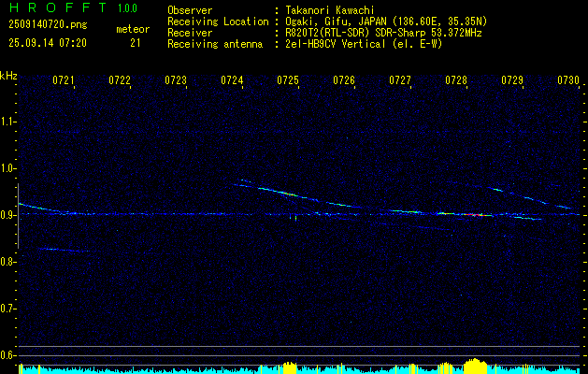
Task: Click the 0.9 kHz frequency label
Action: [7, 215]
